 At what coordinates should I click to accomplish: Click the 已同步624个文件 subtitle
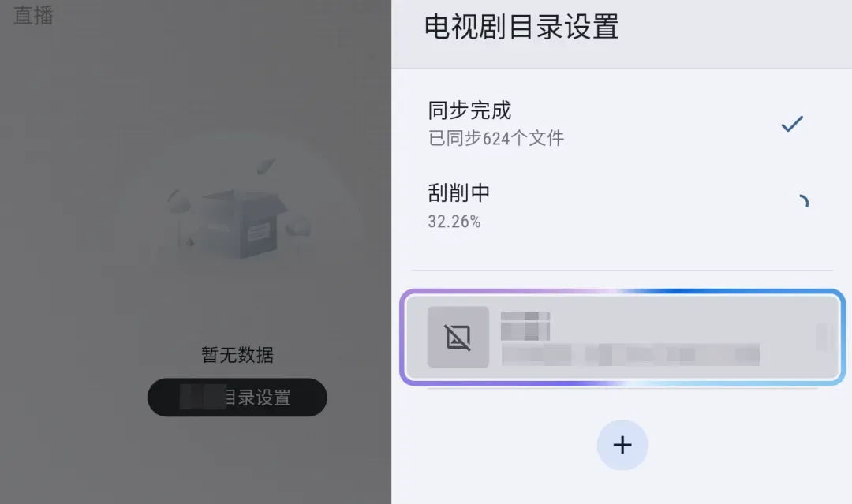pyautogui.click(x=496, y=138)
